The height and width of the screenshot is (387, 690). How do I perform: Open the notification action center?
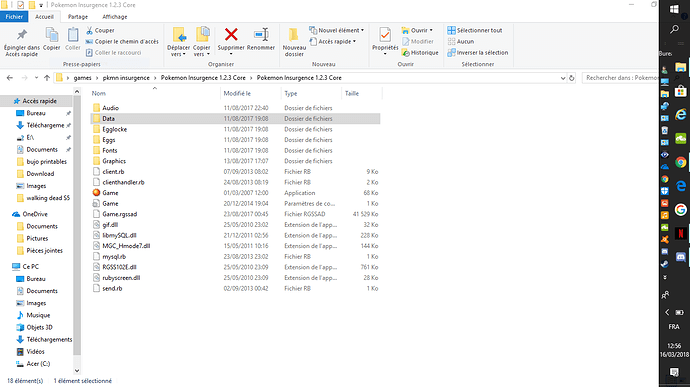coord(674,372)
